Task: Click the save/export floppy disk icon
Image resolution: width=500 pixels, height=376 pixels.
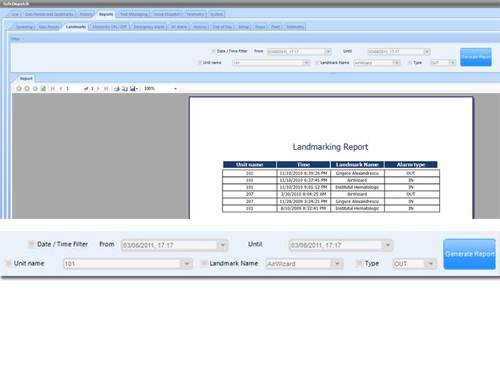Action: [133, 89]
